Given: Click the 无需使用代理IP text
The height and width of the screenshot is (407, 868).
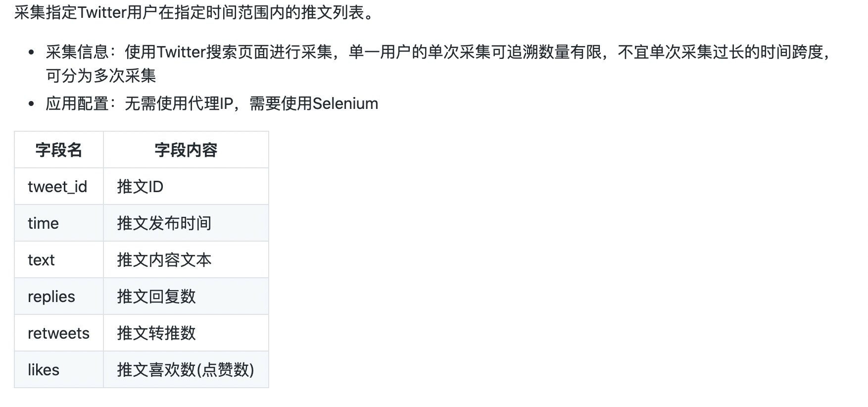Looking at the screenshot, I should pyautogui.click(x=179, y=103).
